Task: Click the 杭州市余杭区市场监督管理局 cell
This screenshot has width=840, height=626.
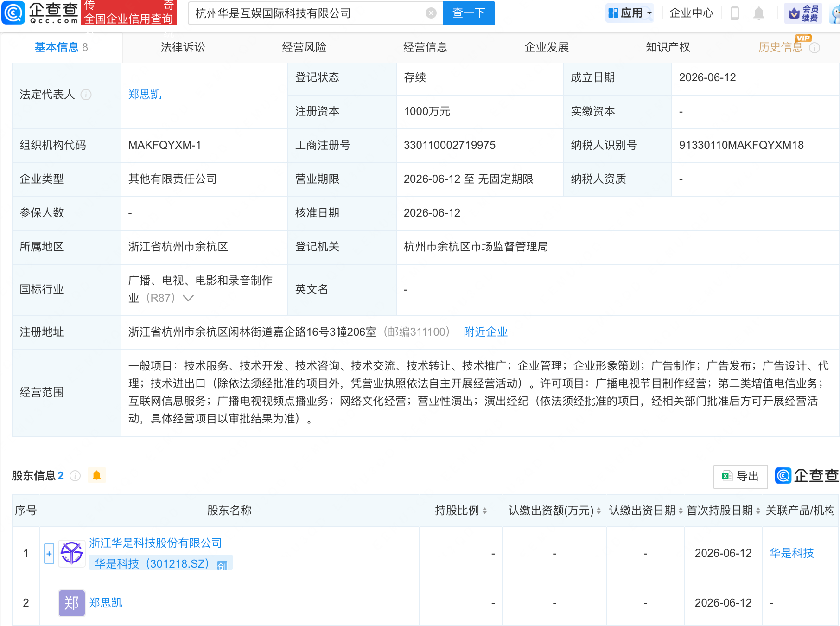Action: tap(476, 247)
